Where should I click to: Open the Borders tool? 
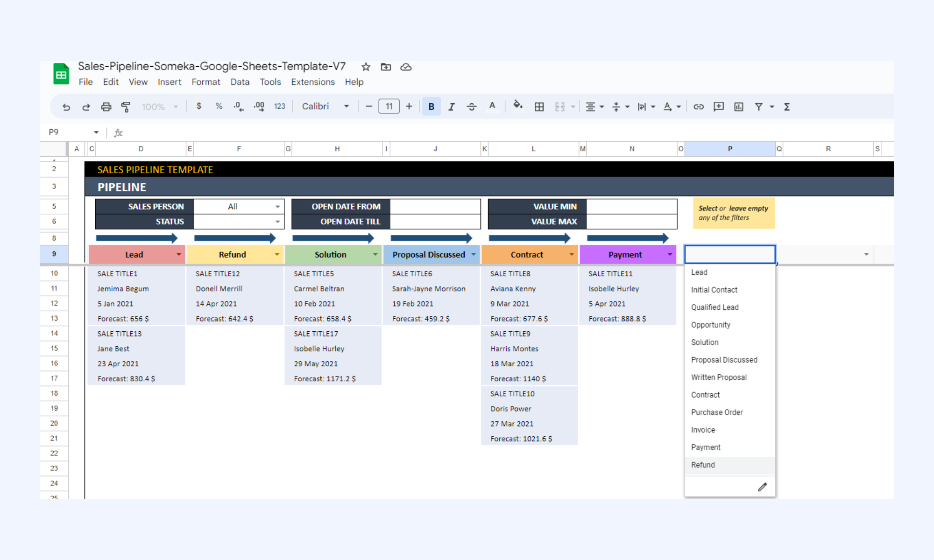pos(539,107)
